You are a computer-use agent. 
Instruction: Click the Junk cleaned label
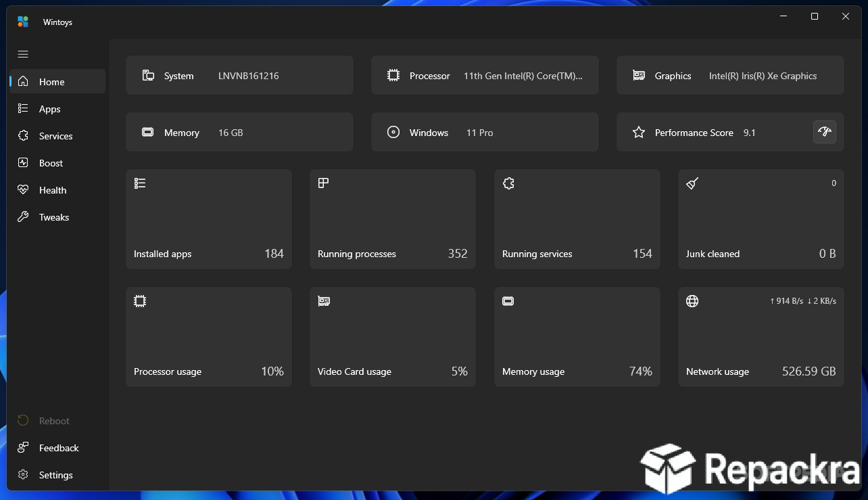point(713,254)
